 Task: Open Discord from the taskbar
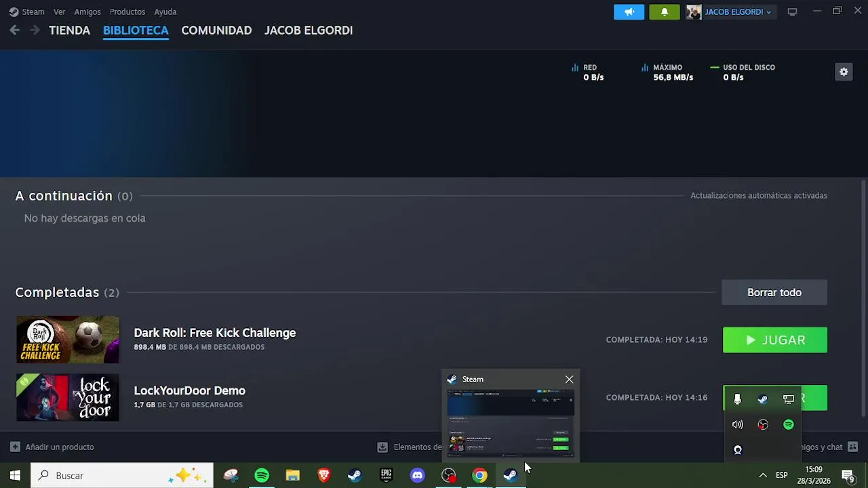417,475
